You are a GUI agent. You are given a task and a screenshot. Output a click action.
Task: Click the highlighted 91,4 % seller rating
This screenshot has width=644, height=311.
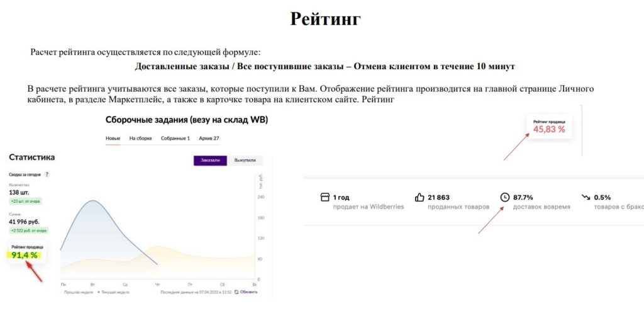pos(25,255)
